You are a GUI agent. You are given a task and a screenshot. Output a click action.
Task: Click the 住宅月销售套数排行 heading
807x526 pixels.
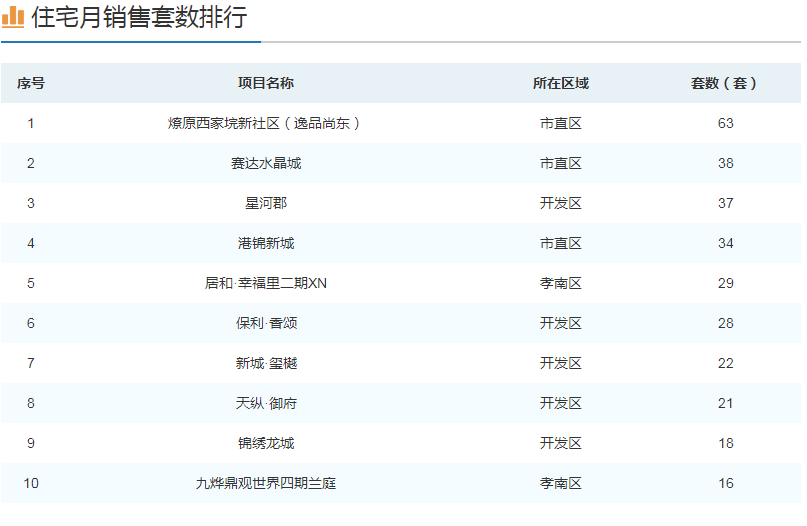click(139, 18)
